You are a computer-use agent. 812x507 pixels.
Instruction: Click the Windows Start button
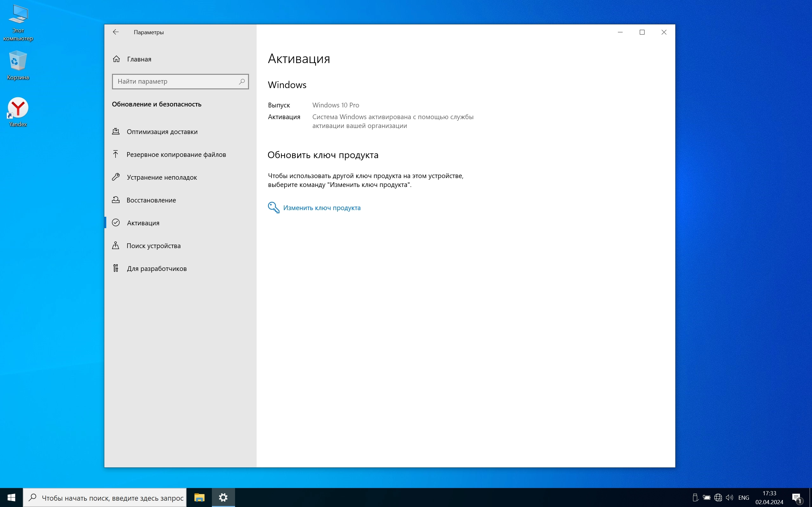11,497
